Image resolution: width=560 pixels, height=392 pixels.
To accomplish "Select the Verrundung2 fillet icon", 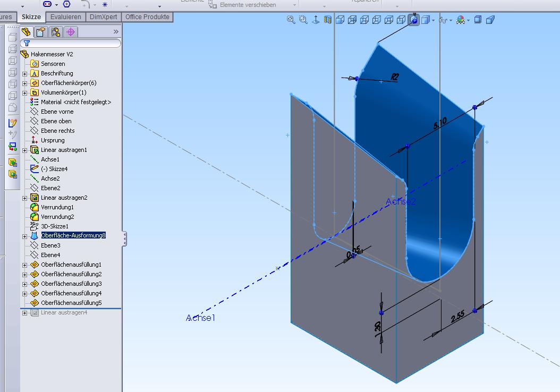I will (x=35, y=217).
